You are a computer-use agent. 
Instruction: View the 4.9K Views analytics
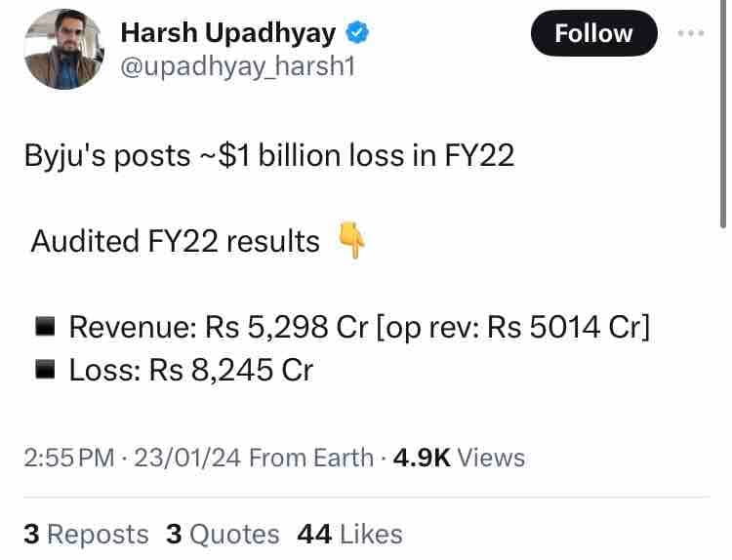pos(458,458)
